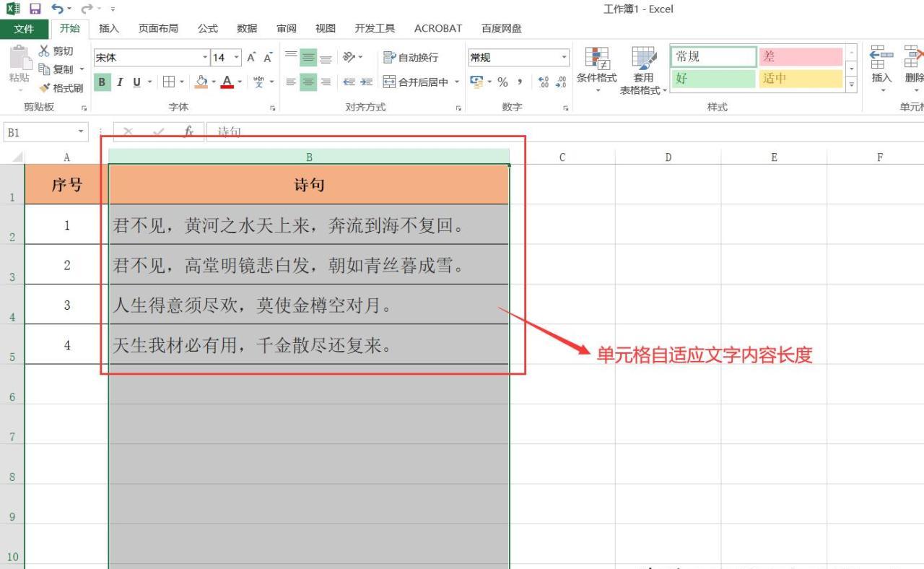Cut selection with the scissors button
This screenshot has width=924, height=569.
tap(56, 51)
